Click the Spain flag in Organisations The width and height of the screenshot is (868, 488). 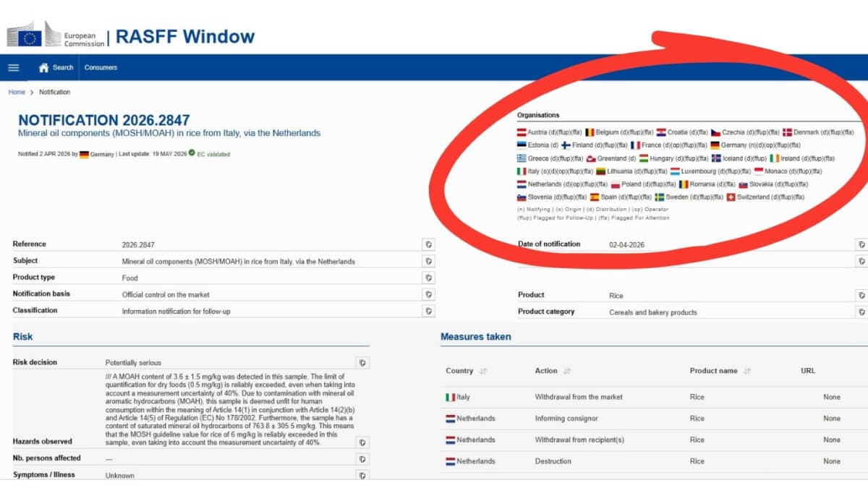click(595, 197)
